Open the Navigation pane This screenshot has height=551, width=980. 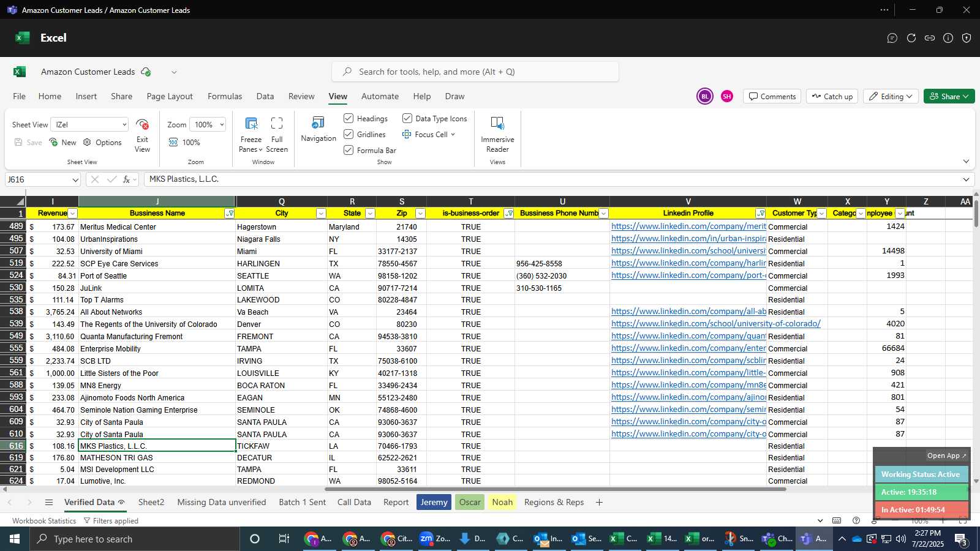click(318, 129)
